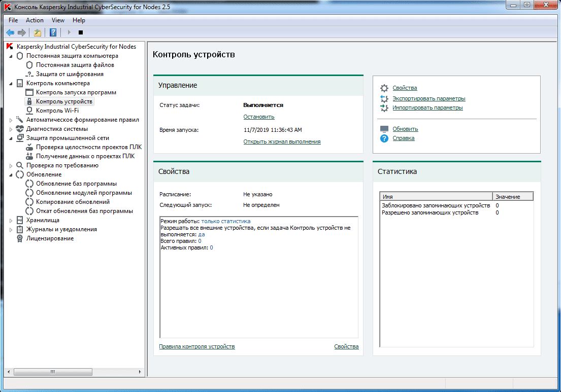The width and height of the screenshot is (561, 392).
Task: Click the gear icon next to Свойства
Action: pyautogui.click(x=384, y=88)
